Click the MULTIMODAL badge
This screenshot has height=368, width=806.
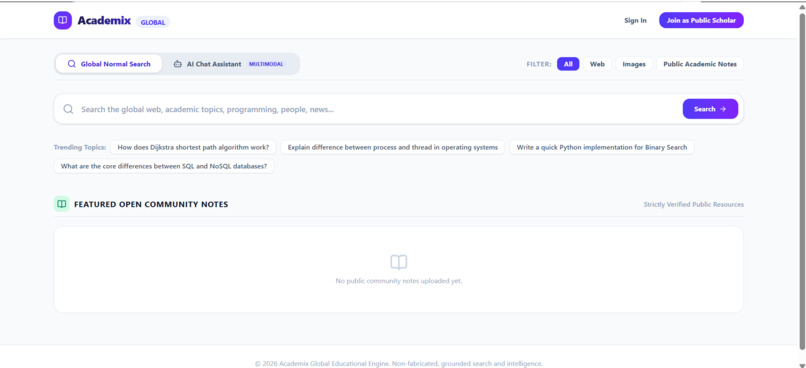[266, 64]
